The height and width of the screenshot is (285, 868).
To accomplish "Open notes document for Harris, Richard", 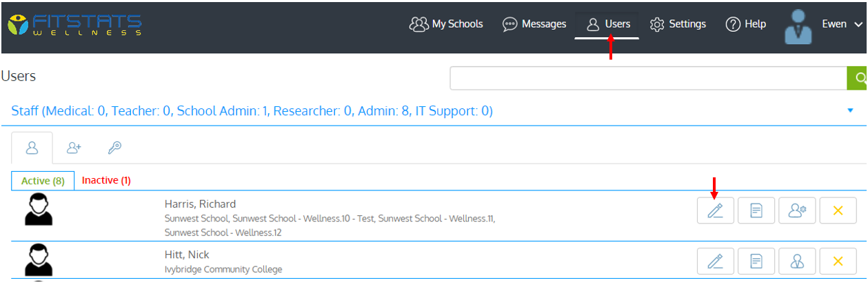I will (756, 210).
